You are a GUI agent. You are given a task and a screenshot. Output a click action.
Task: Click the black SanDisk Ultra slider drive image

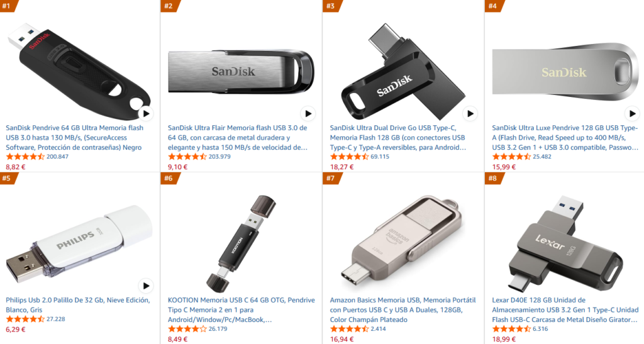click(x=79, y=70)
